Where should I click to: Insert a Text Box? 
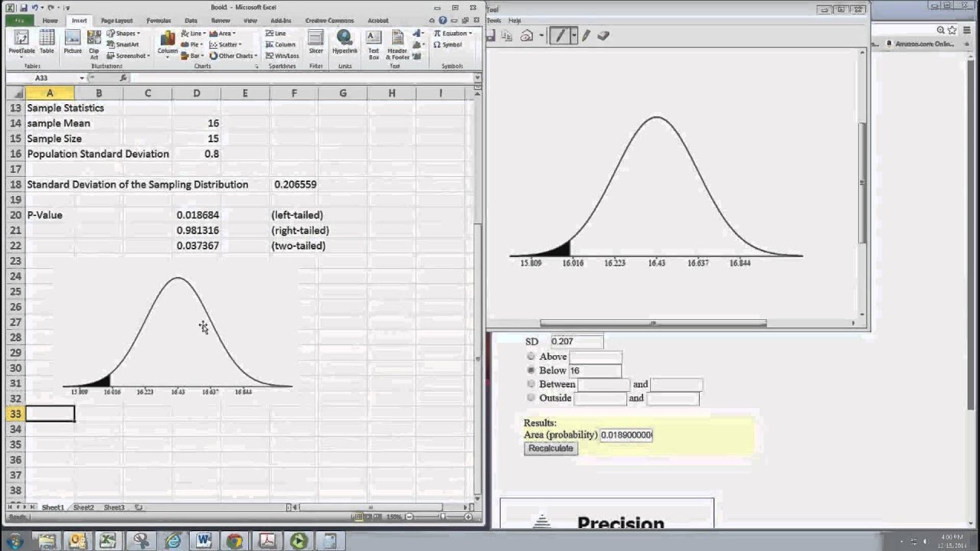click(x=374, y=44)
